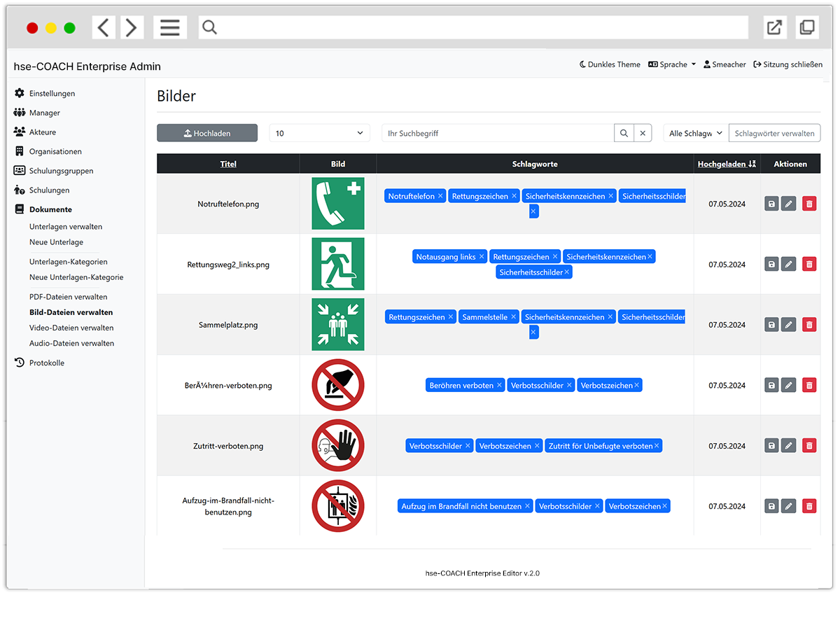
Task: Click the browser sidebar hamburger icon
Action: [x=170, y=27]
